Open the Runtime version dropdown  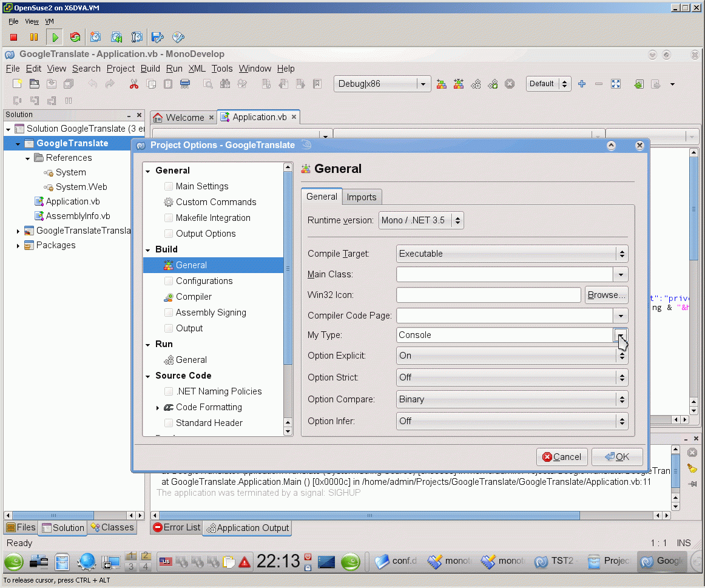[421, 220]
